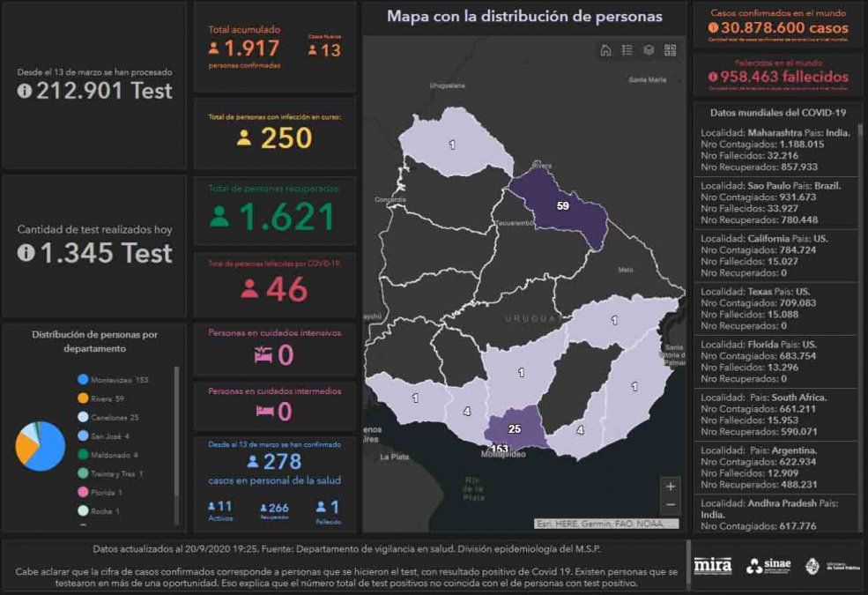Image resolution: width=868 pixels, height=595 pixels.
Task: Click info icon beside 212.901 Test
Action: tap(25, 90)
